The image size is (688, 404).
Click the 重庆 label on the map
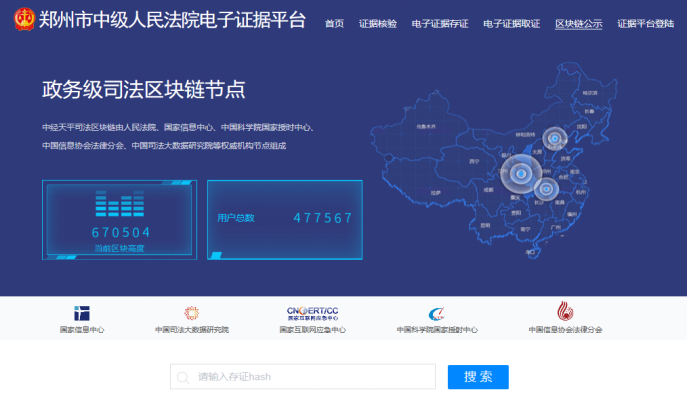pos(515,197)
